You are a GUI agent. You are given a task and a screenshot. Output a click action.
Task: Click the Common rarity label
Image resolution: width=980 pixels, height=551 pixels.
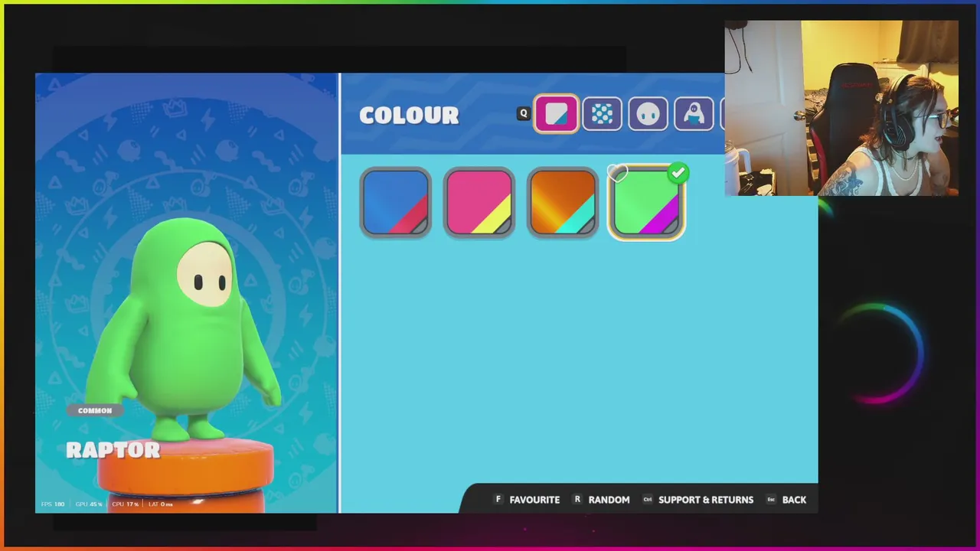95,411
